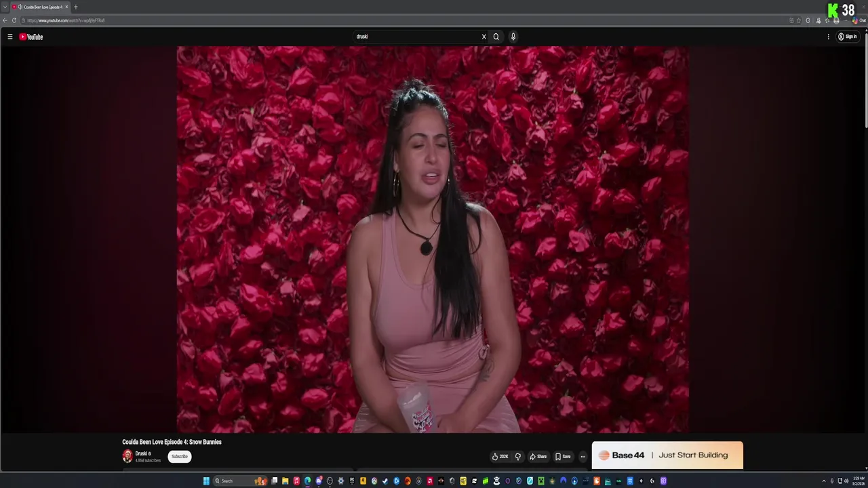Image resolution: width=868 pixels, height=488 pixels.
Task: Open taskbar clock and date
Action: click(x=859, y=481)
